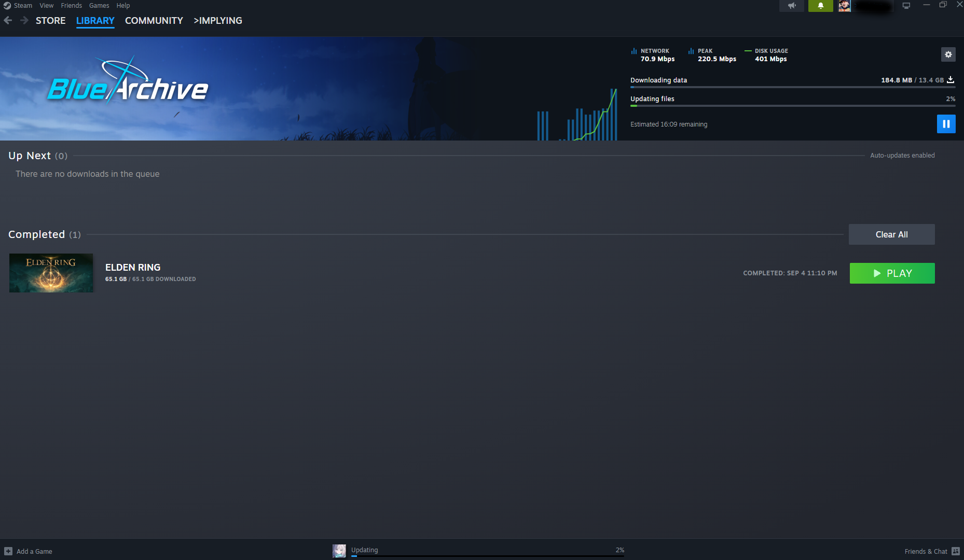This screenshot has height=560, width=964.
Task: Restore down the Steam window
Action: (943, 5)
